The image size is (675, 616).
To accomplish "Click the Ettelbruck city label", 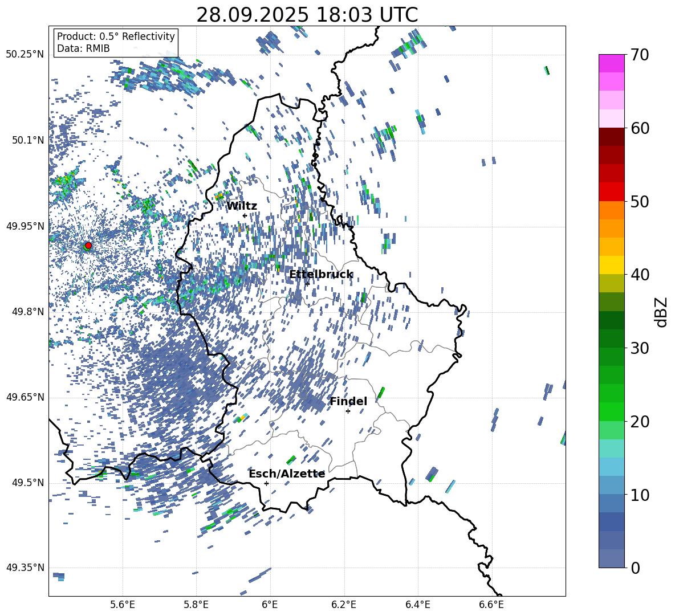I will [x=320, y=275].
